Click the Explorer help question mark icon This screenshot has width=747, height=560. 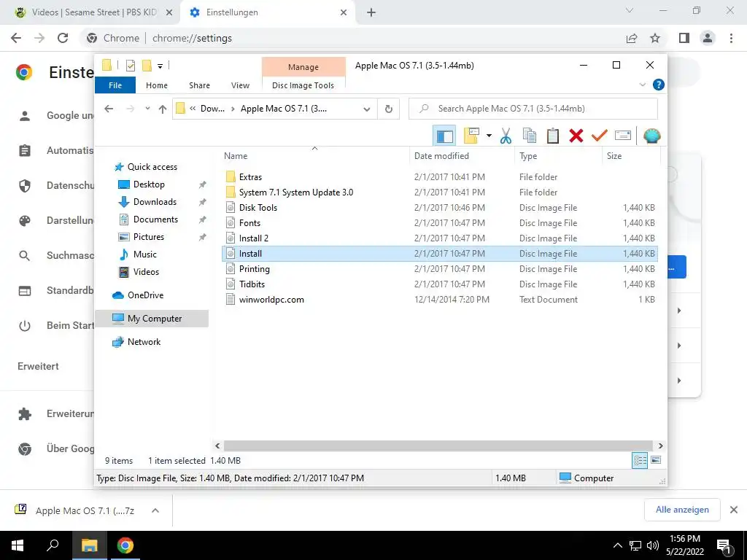click(x=659, y=85)
